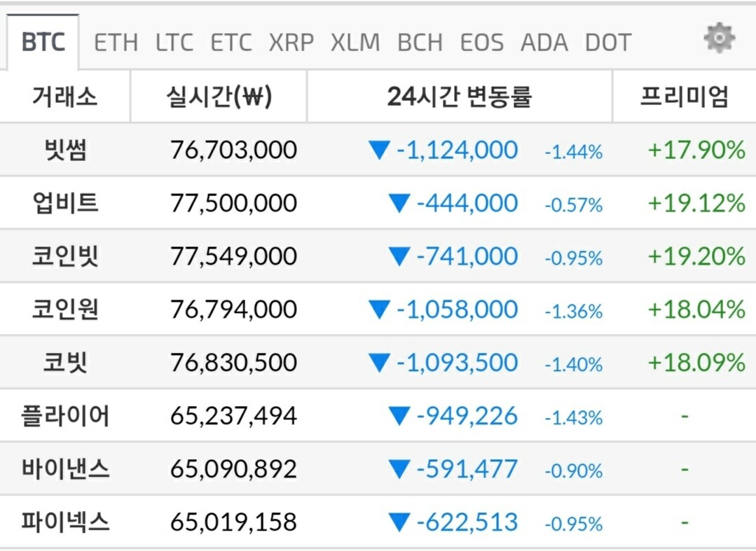Click the down arrow in 파이넥스 row
Viewport: 756px width, 551px height.
(399, 522)
